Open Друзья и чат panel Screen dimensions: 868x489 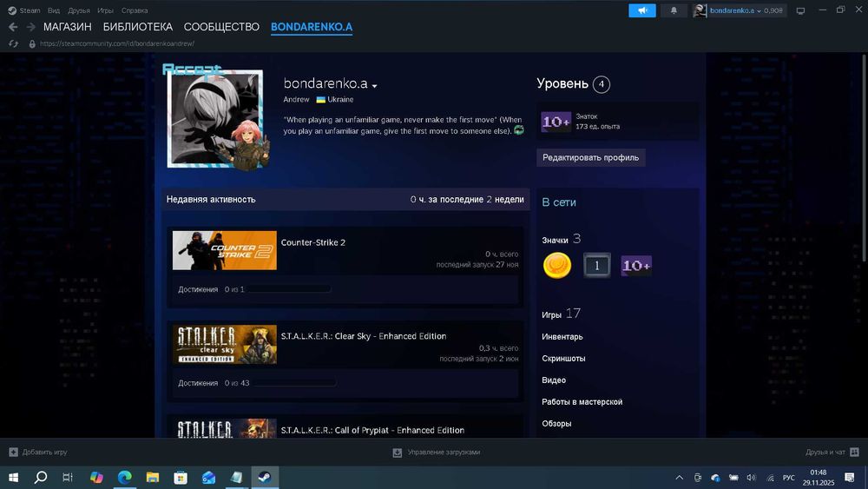pos(832,453)
